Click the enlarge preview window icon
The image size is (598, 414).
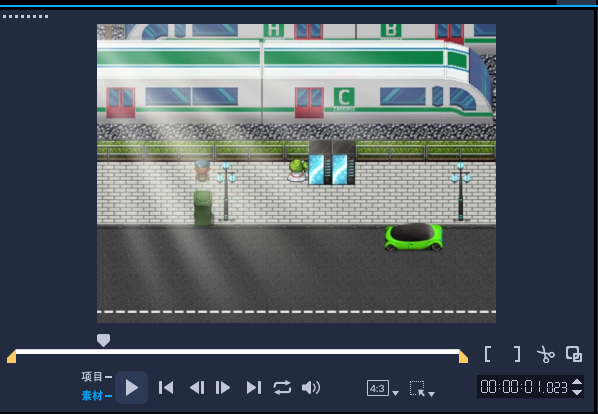pos(574,354)
